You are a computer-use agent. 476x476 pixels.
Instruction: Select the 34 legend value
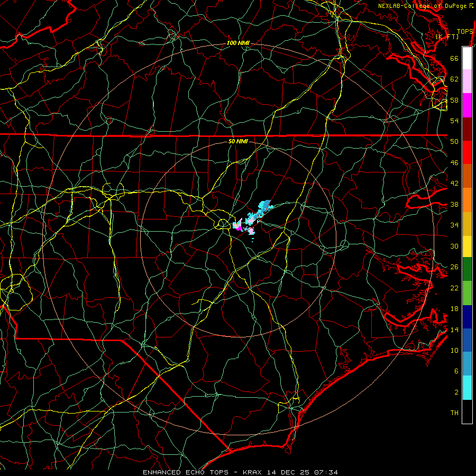(454, 225)
